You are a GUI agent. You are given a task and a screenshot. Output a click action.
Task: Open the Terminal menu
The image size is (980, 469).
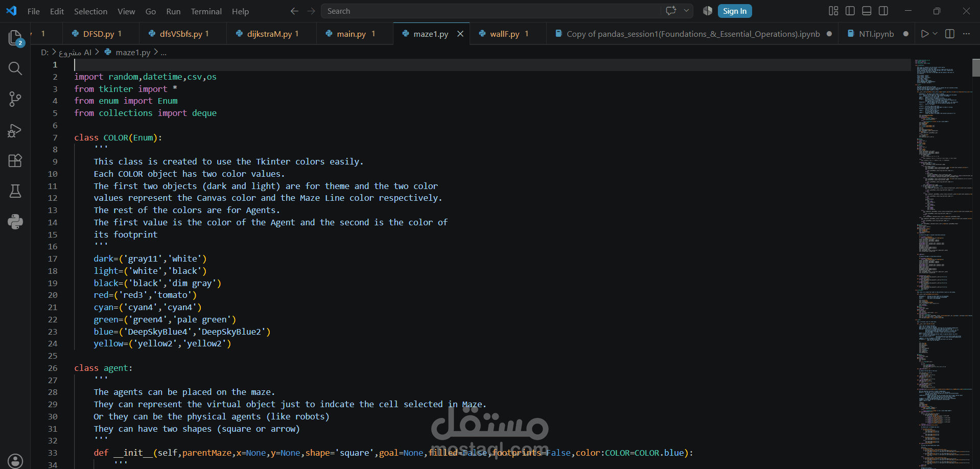[x=206, y=11]
